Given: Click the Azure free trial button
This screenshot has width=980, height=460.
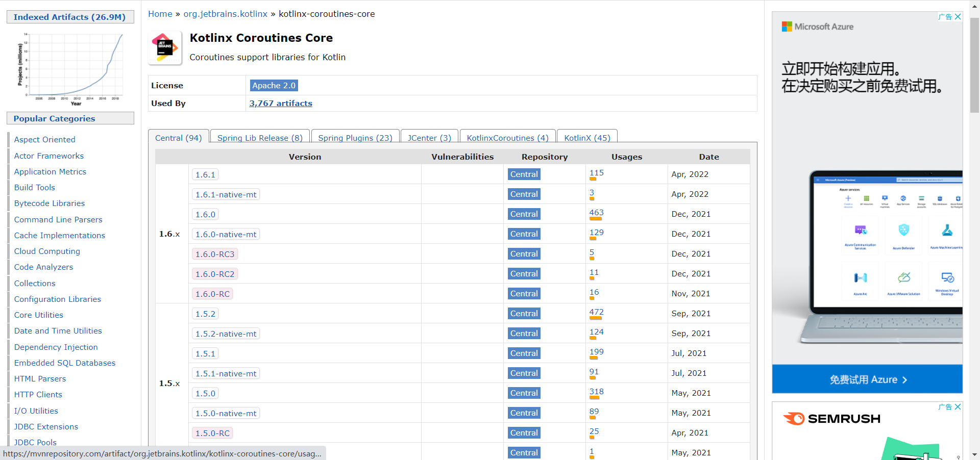Looking at the screenshot, I should (867, 379).
